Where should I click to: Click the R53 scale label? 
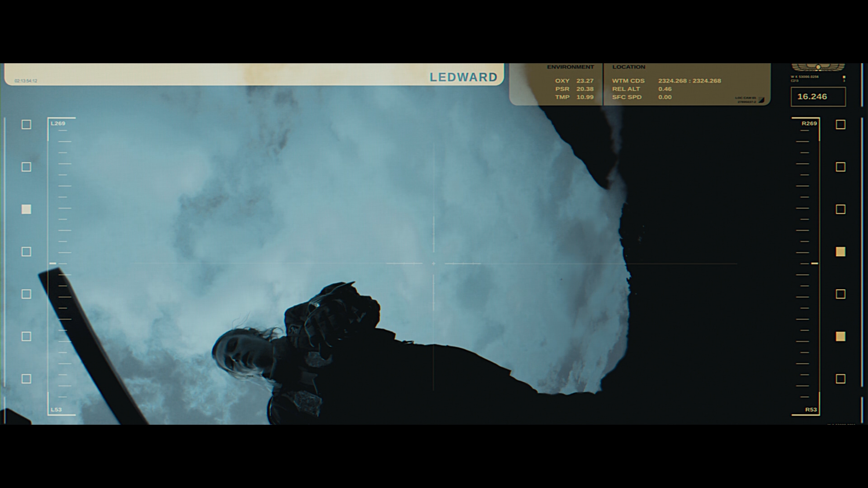(811, 410)
